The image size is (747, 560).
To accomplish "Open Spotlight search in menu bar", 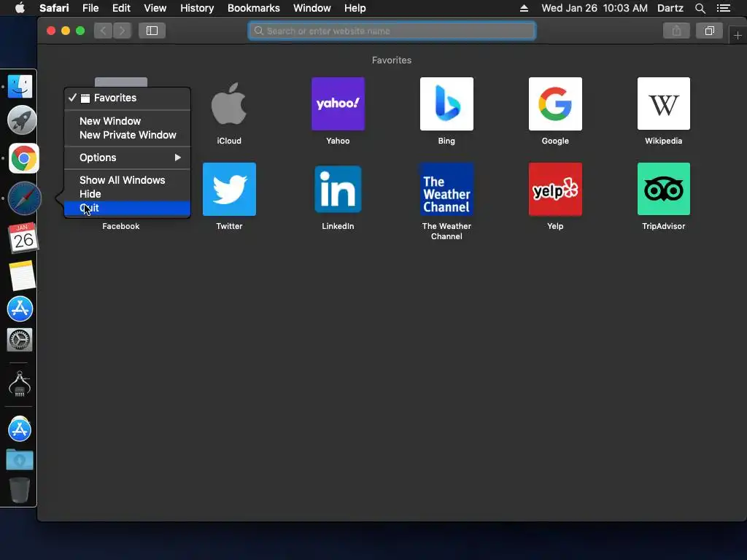I will click(700, 8).
